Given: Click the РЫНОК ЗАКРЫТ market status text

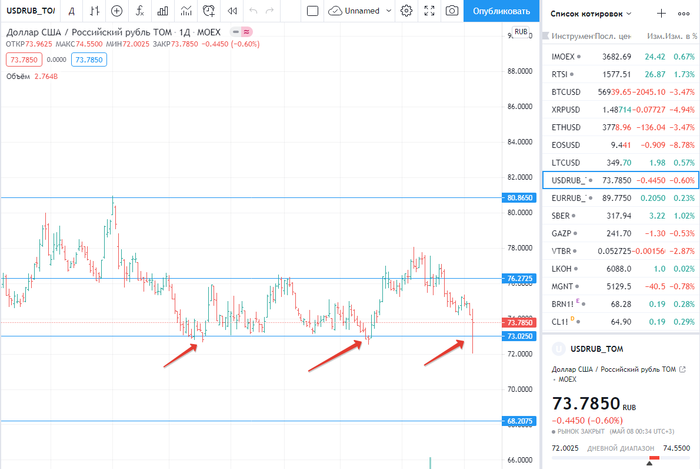Looking at the screenshot, I should pyautogui.click(x=580, y=432).
